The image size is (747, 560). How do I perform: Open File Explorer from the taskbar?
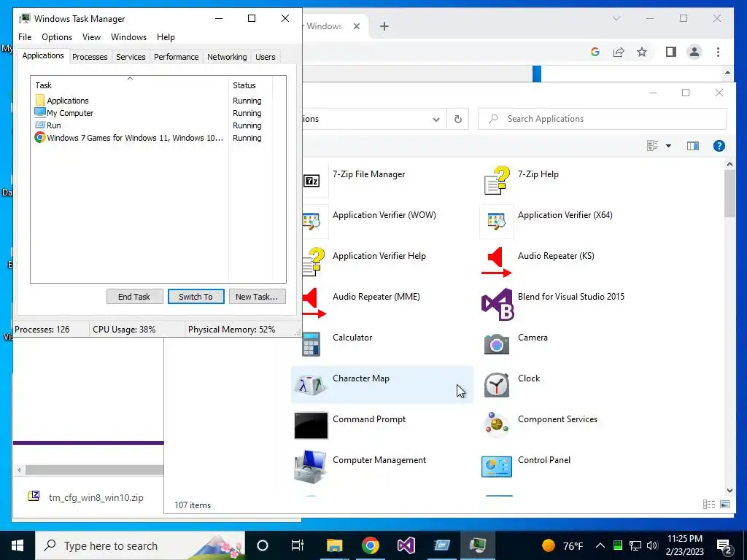coord(334,545)
